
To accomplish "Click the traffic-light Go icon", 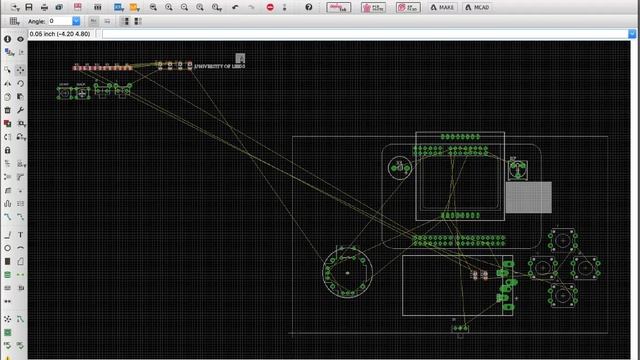I will click(284, 7).
